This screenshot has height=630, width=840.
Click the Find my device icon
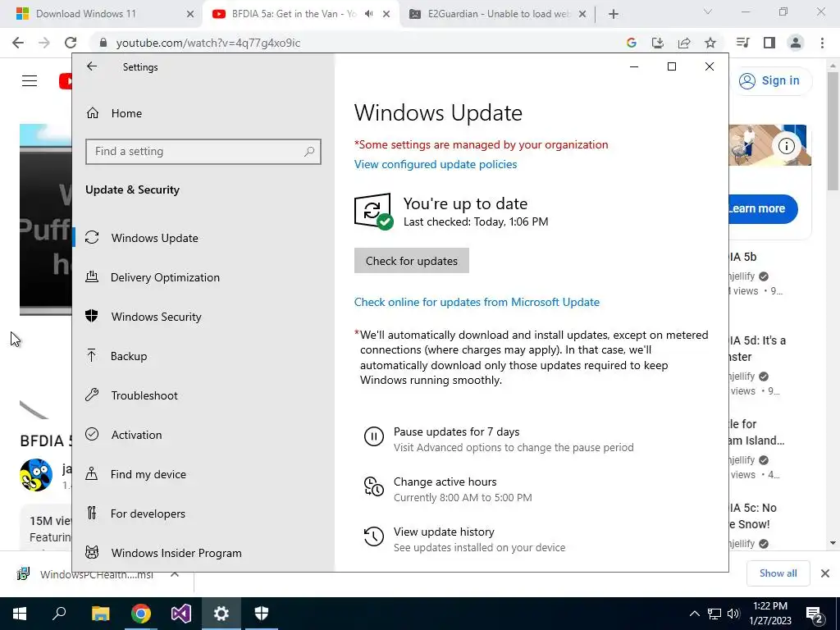(92, 473)
